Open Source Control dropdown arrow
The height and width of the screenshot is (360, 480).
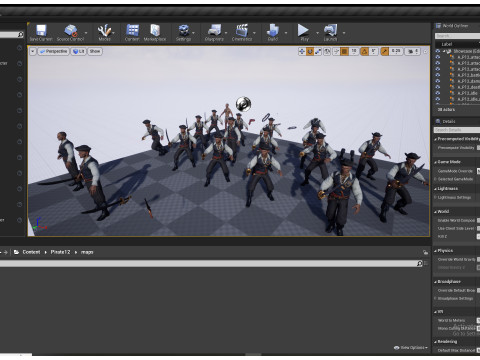pyautogui.click(x=86, y=33)
